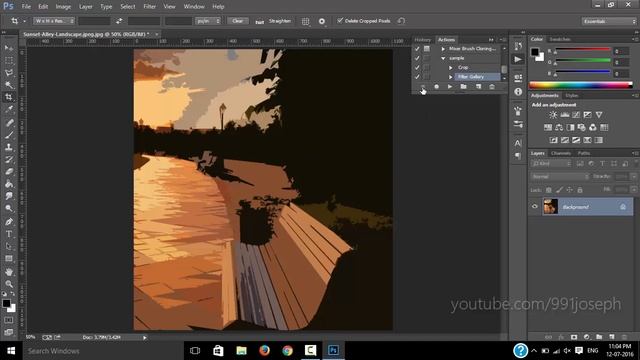Delete selected action with trash icon
Viewport: 640px width, 360px height.
click(x=492, y=87)
